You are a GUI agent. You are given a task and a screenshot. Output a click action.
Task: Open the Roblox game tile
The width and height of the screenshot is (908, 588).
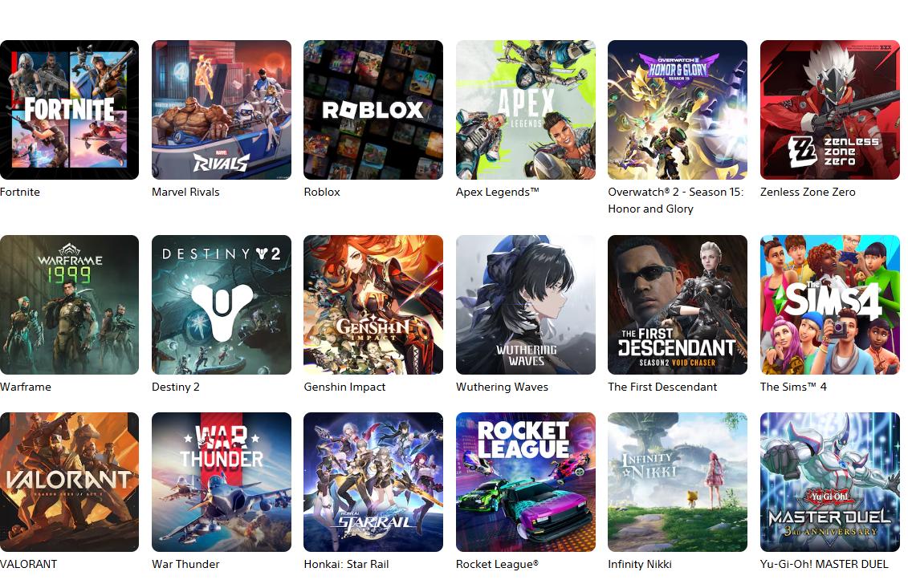pyautogui.click(x=373, y=110)
